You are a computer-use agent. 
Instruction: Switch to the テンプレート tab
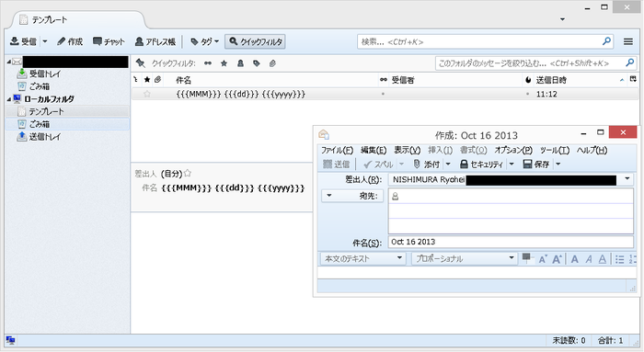point(78,19)
